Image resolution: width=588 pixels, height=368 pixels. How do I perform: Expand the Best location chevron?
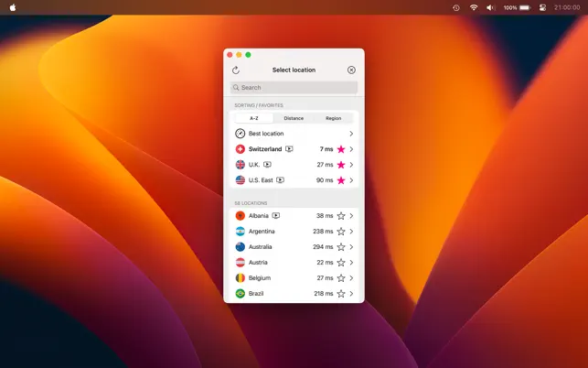(x=351, y=134)
